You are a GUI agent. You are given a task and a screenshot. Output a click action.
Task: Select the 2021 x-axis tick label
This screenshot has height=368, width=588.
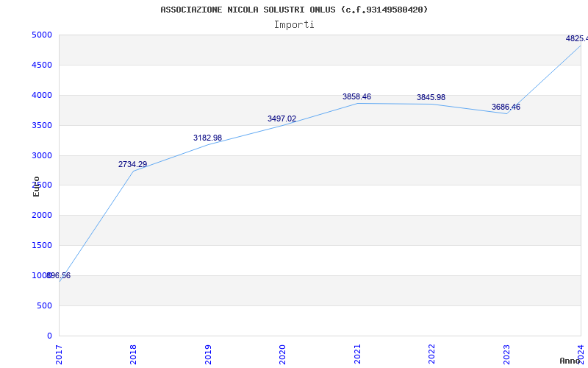357,353
